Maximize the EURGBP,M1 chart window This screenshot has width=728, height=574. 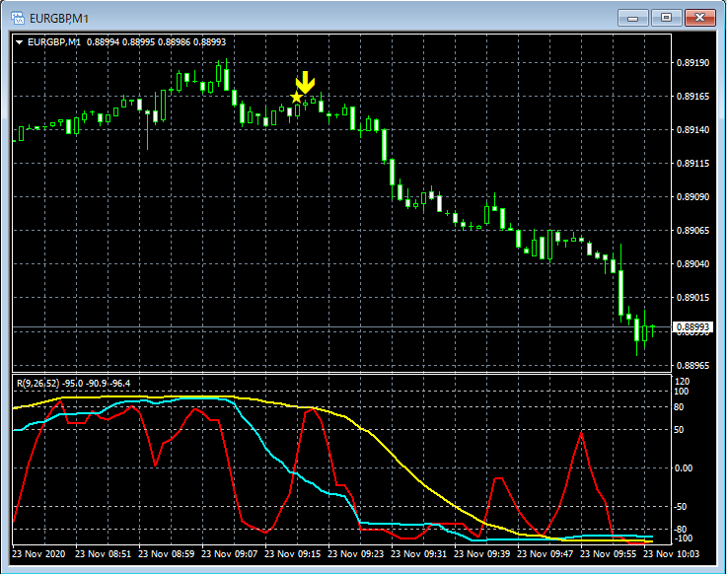pos(666,17)
